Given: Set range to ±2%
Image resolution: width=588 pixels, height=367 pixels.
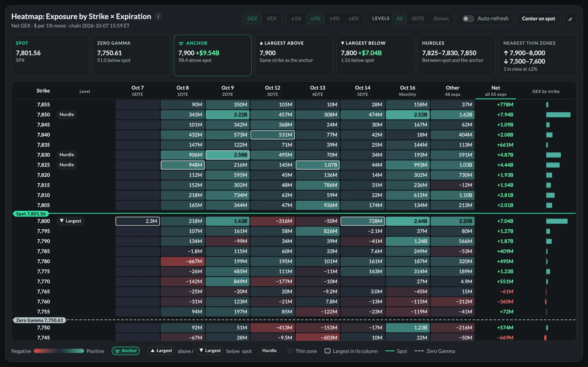Looking at the screenshot, I should pos(315,19).
